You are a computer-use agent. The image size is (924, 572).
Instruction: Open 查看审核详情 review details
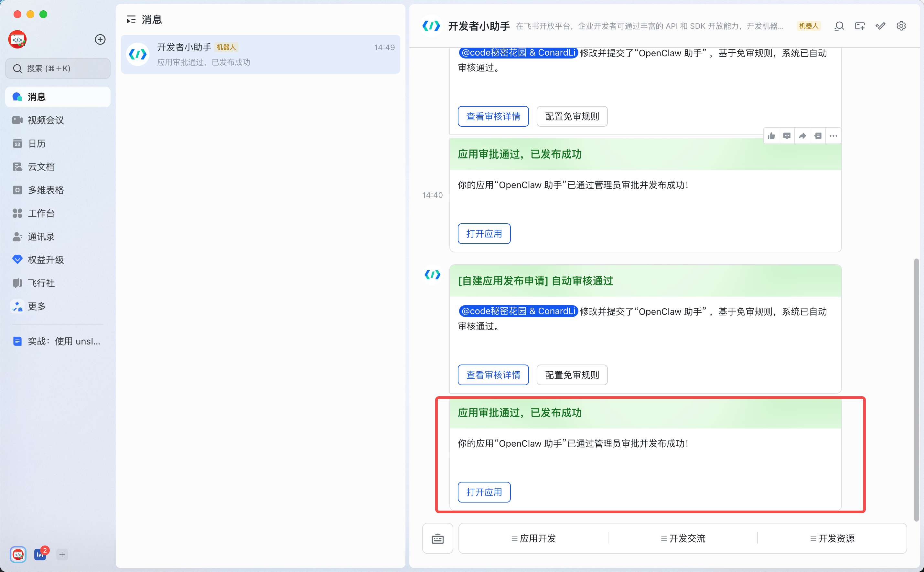point(493,375)
